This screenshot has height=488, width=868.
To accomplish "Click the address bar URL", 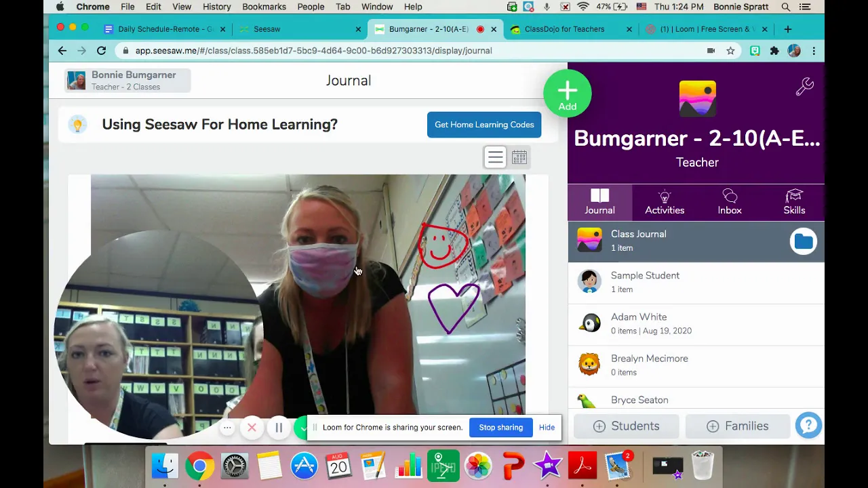I will pyautogui.click(x=313, y=51).
